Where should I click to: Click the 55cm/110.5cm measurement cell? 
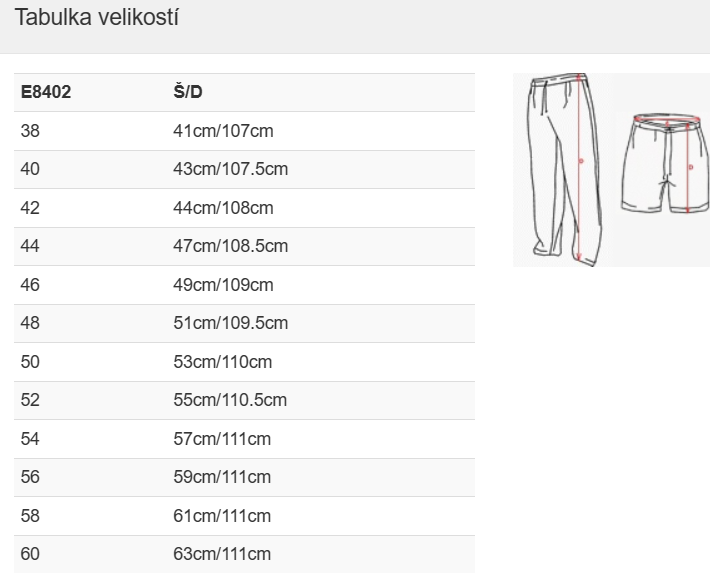(230, 400)
